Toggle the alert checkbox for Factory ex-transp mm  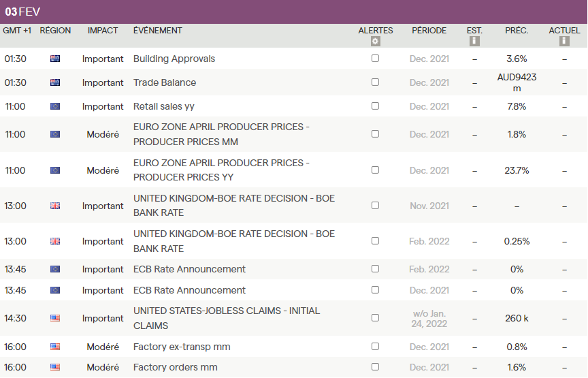[375, 347]
